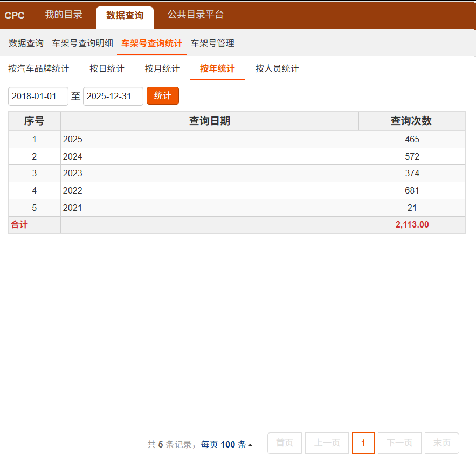Switch to 按汽车品牌统计 view
Screen dimensions: 476x461
point(38,69)
